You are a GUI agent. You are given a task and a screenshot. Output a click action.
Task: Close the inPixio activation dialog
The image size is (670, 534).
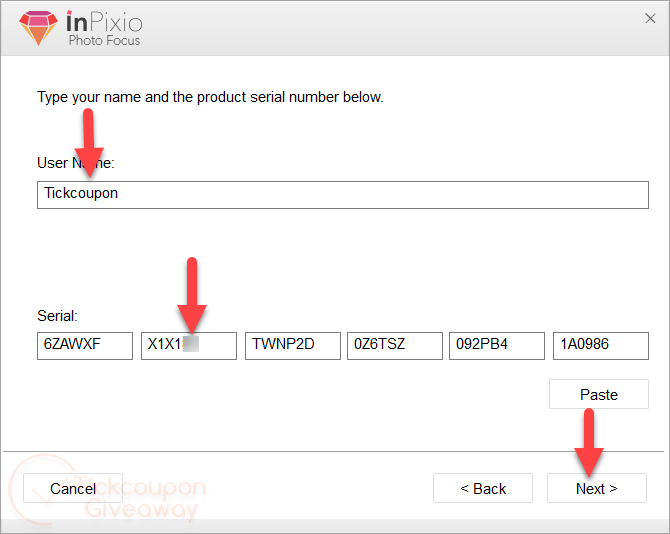tap(650, 18)
